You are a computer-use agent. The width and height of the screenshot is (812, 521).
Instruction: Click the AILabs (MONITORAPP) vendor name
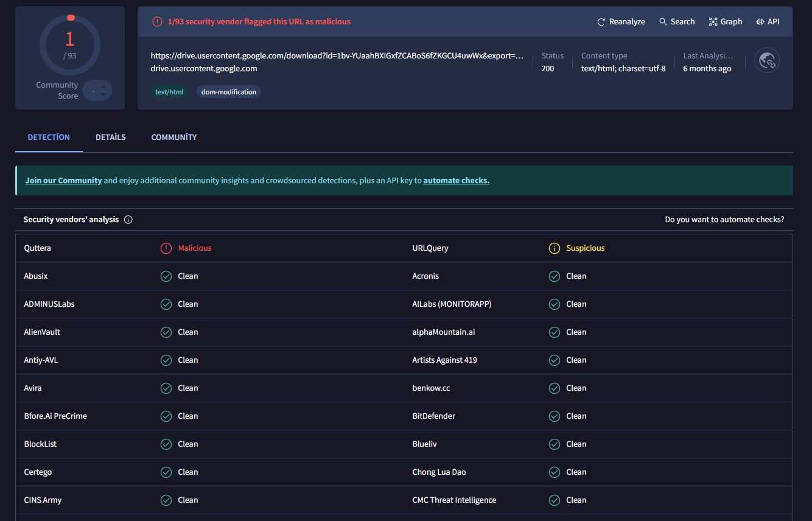click(x=452, y=304)
